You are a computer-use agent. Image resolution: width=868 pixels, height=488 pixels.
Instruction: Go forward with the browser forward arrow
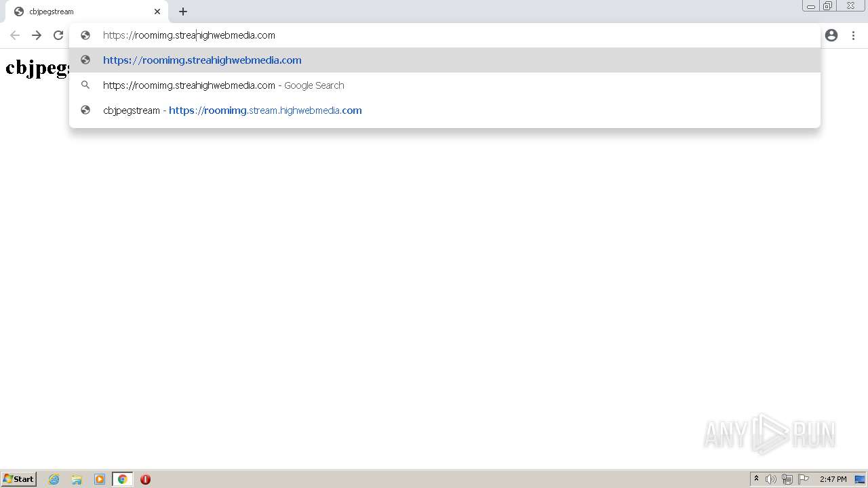37,35
